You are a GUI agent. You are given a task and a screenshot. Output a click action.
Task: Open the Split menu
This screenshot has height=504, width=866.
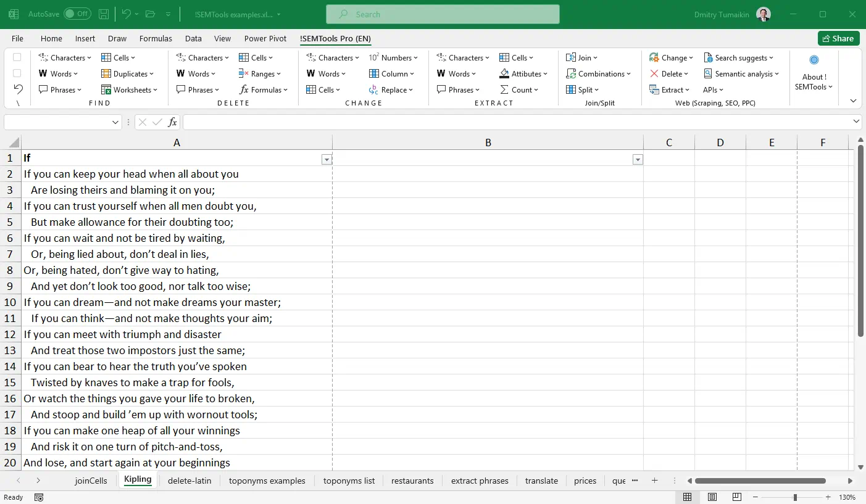pos(583,89)
